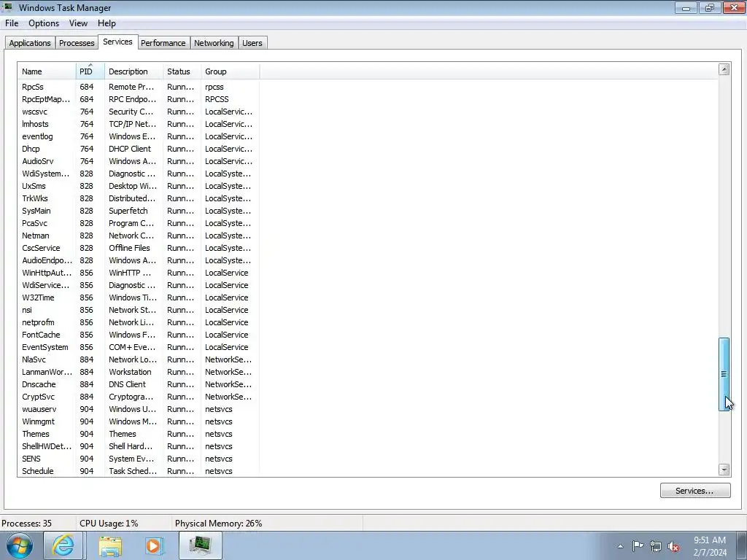
Task: Select the Netman service row
Action: [139, 236]
